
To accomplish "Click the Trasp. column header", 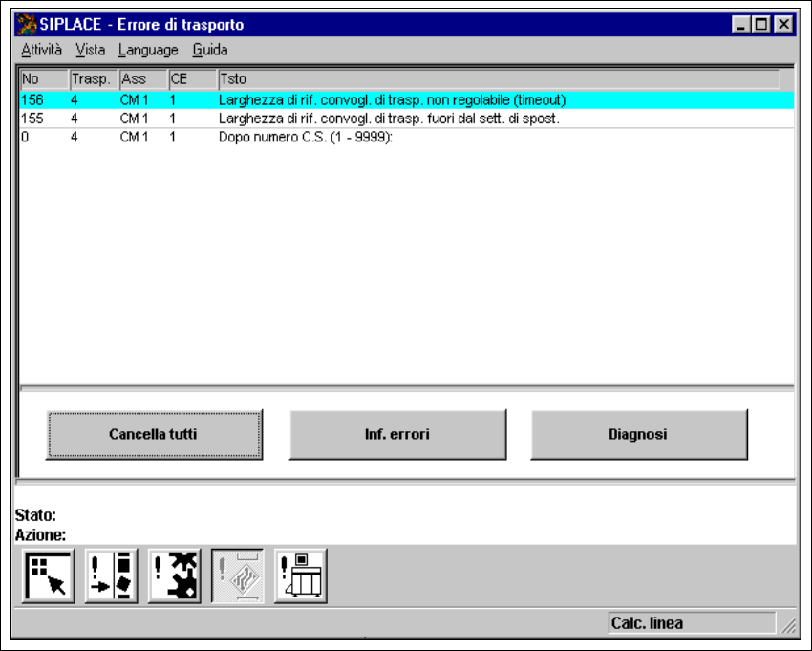I will coord(94,79).
